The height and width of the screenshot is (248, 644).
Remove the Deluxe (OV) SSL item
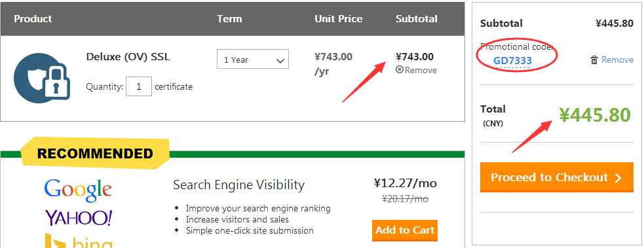click(x=417, y=70)
